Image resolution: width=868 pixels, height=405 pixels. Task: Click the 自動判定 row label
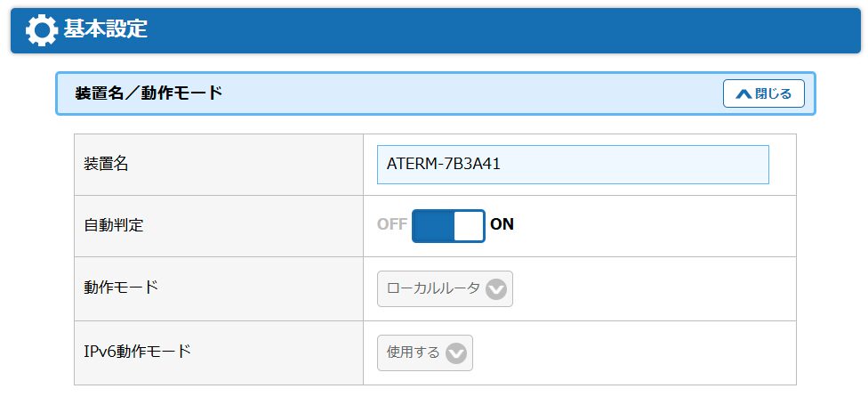click(x=114, y=225)
